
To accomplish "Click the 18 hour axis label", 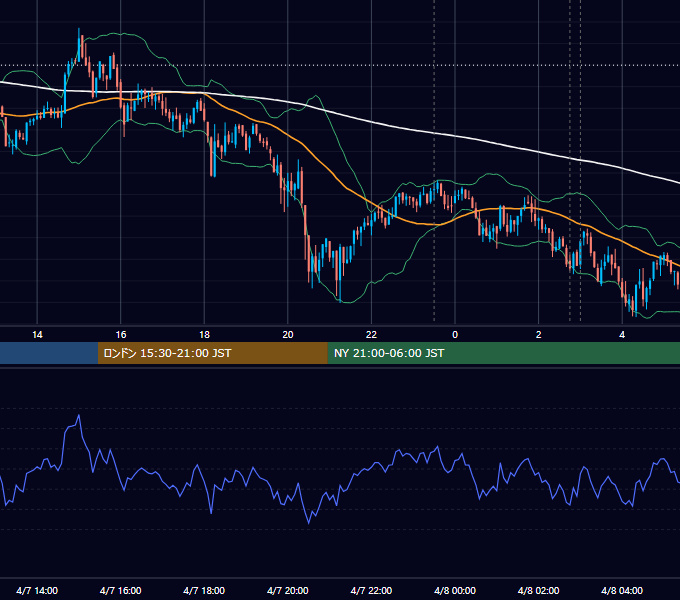I will tap(204, 335).
